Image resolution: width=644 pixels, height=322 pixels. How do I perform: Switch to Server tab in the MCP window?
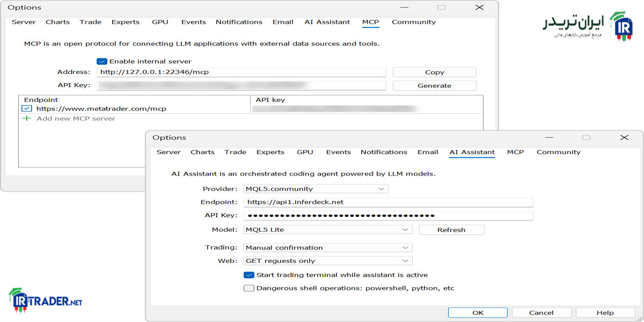click(24, 22)
